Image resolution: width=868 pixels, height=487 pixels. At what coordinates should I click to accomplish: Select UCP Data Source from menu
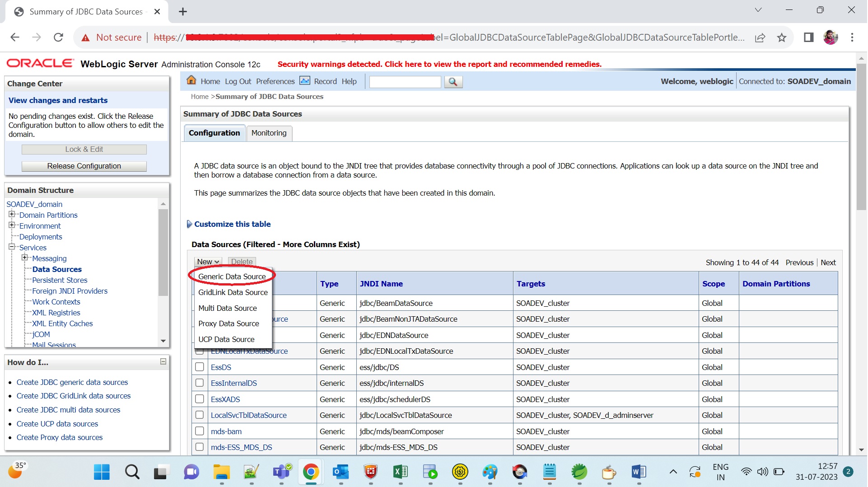click(226, 339)
